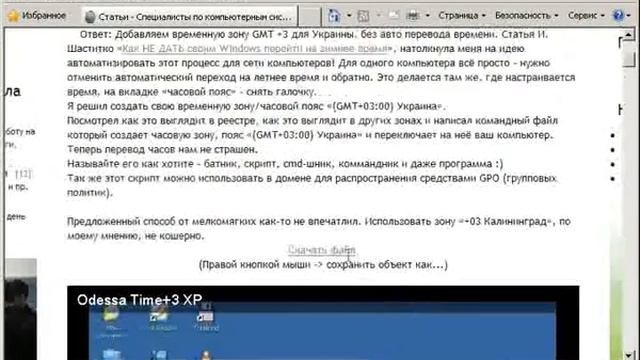This screenshot has width=640, height=360.
Task: Click the photo thumbnail in left sidebar
Action: pyautogui.click(x=20, y=309)
